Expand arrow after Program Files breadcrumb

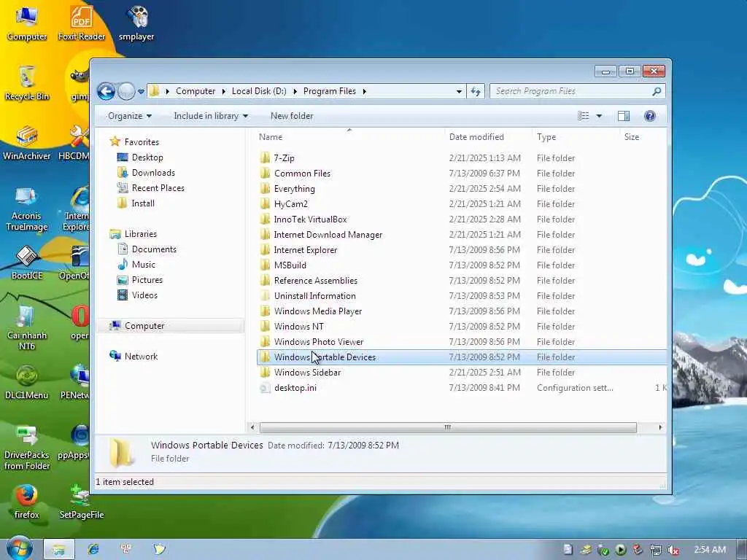pos(365,91)
